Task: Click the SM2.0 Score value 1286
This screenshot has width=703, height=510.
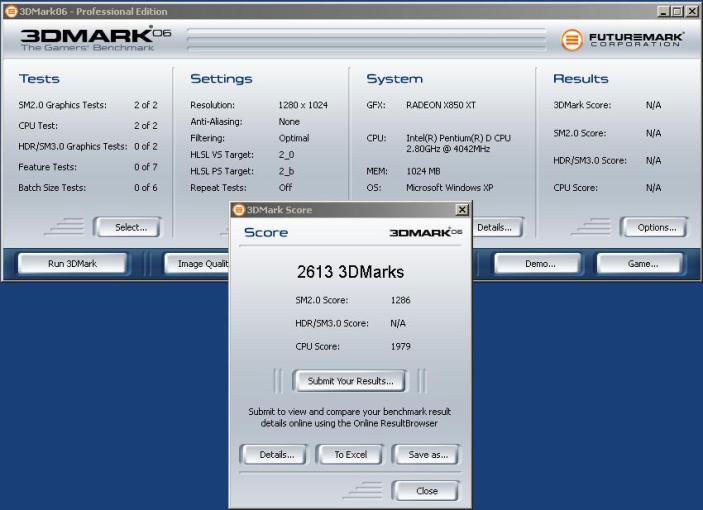Action: [x=400, y=300]
